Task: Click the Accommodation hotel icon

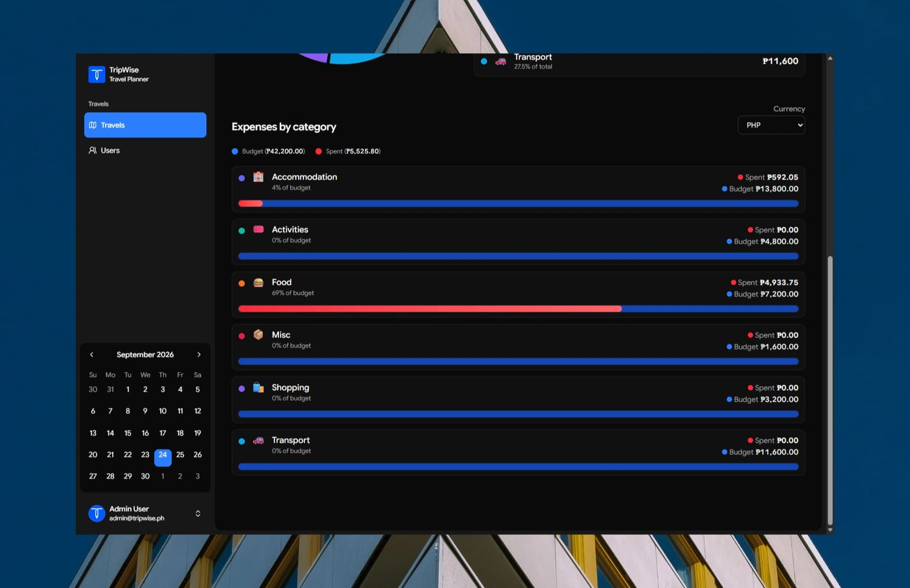Action: click(x=258, y=177)
